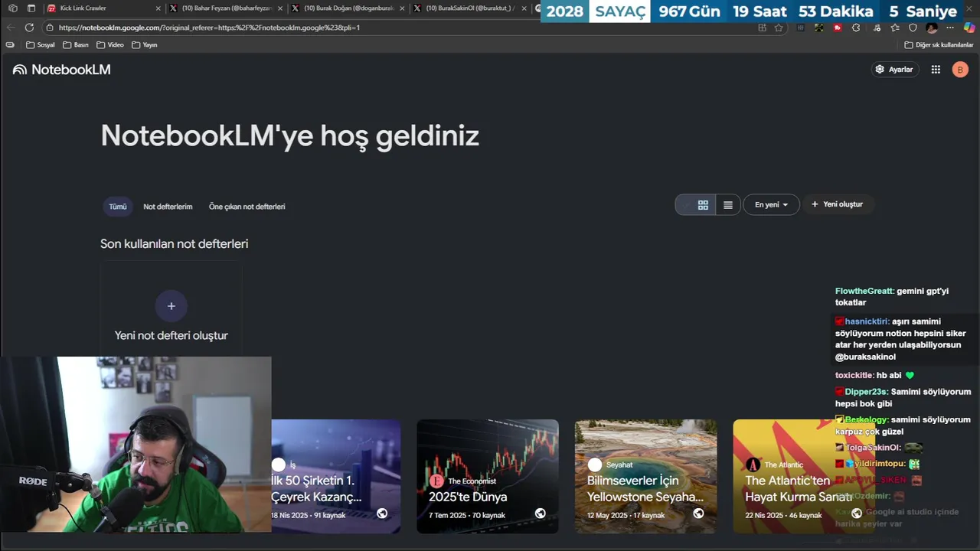Click site info lock icon

pos(50,28)
